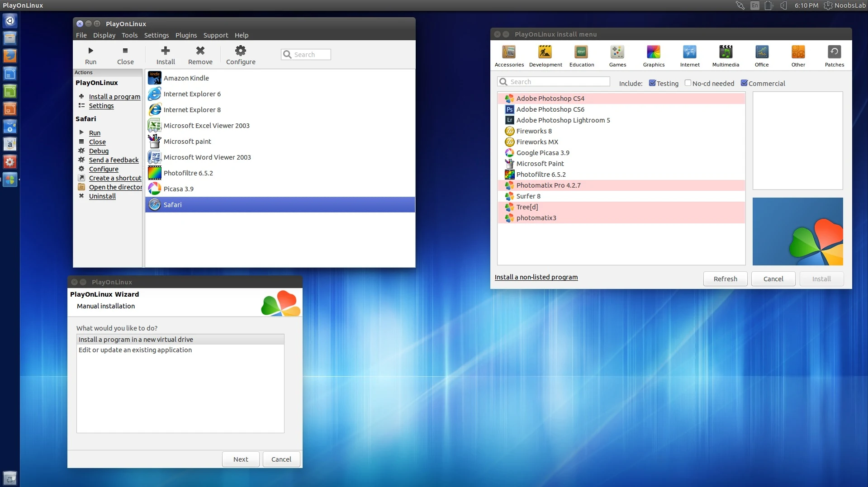The width and height of the screenshot is (868, 487).
Task: Toggle the Testing checkbox
Action: tap(652, 83)
